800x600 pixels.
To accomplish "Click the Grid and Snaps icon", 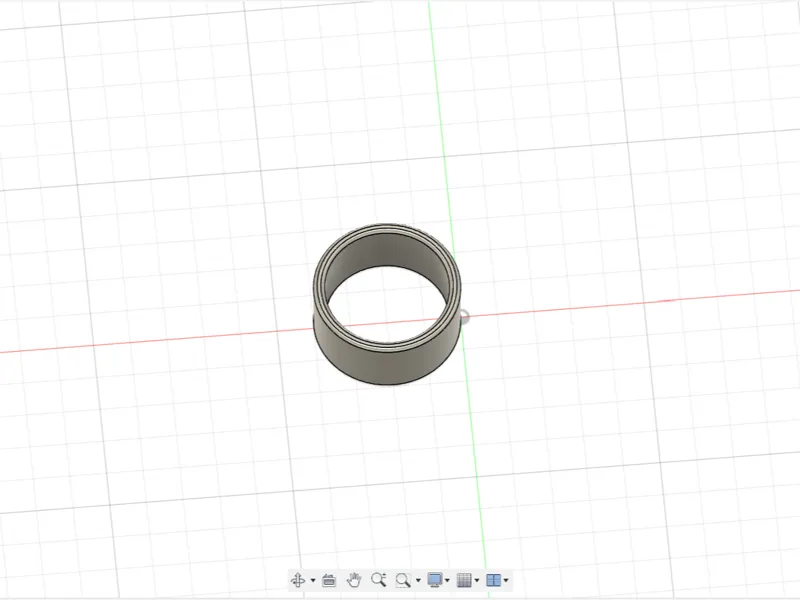I will click(464, 580).
